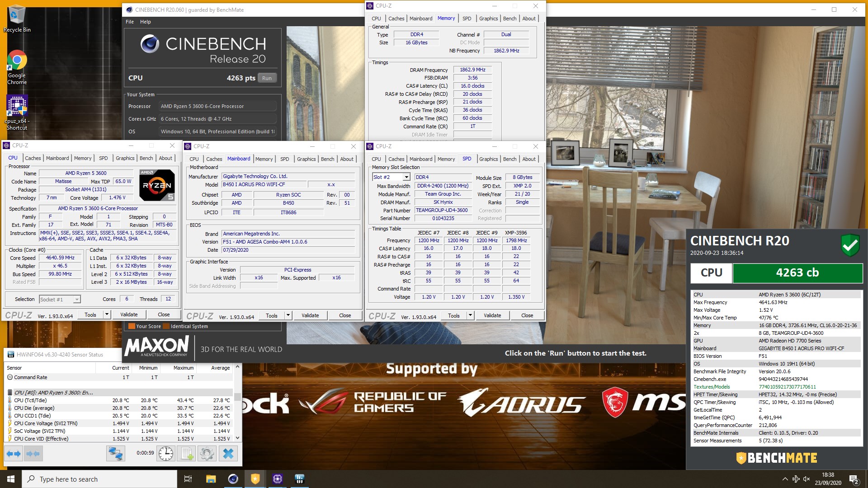Select CPU (Tctl/Tdie) sensor row
Viewport: 868px width, 488px height.
coord(119,400)
